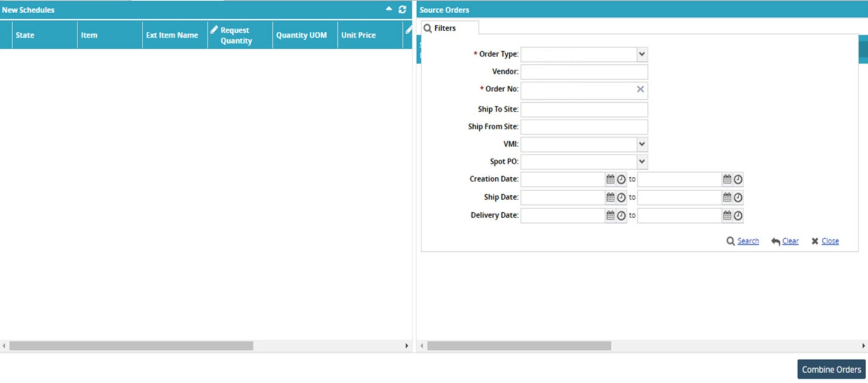This screenshot has width=868, height=383.
Task: Clear the Order No field with the X icon
Action: pos(640,89)
